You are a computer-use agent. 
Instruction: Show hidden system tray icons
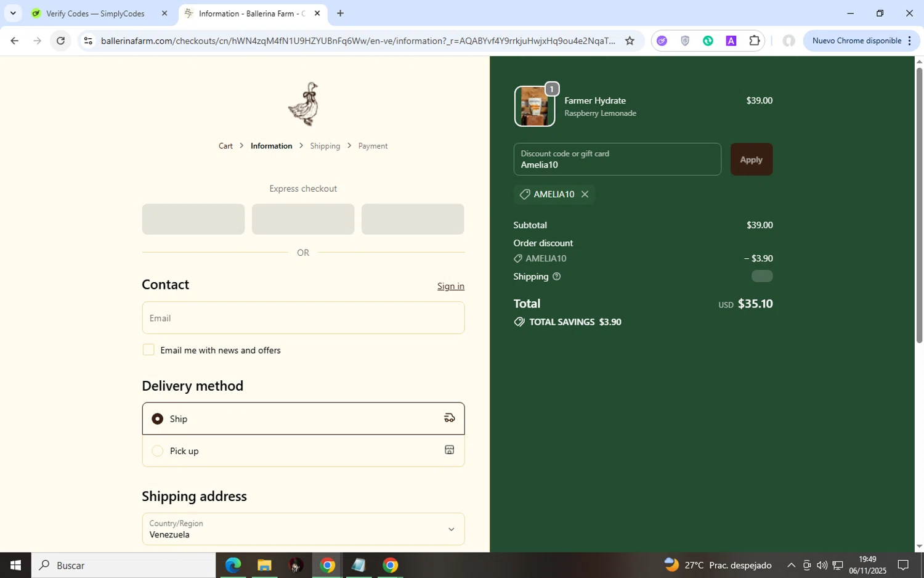[x=792, y=565]
